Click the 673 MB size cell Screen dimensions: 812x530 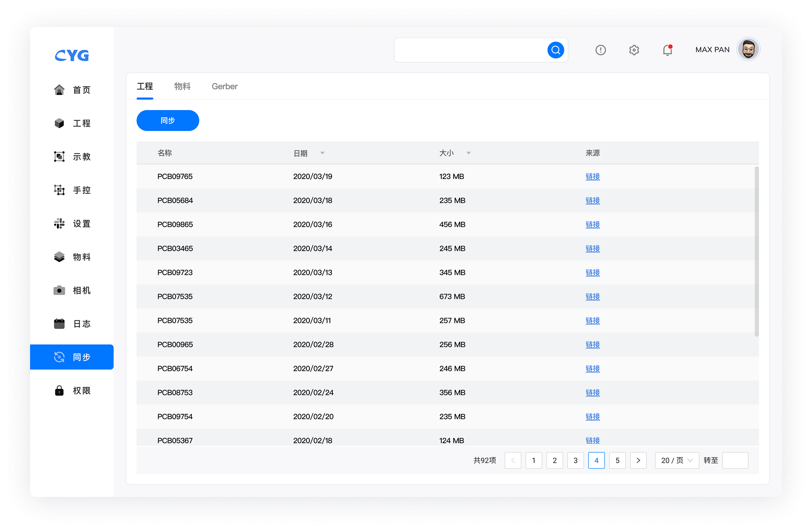(x=452, y=297)
